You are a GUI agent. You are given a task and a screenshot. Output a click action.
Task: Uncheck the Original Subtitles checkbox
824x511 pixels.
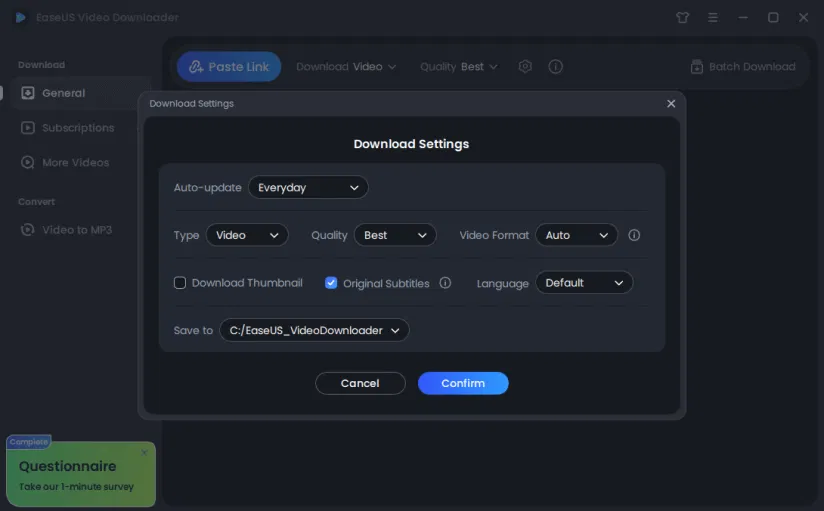[x=331, y=283]
